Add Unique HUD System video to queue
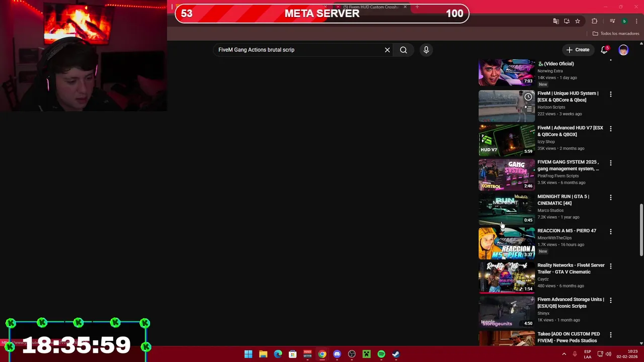Screen dimensions: 644x362 528,109
